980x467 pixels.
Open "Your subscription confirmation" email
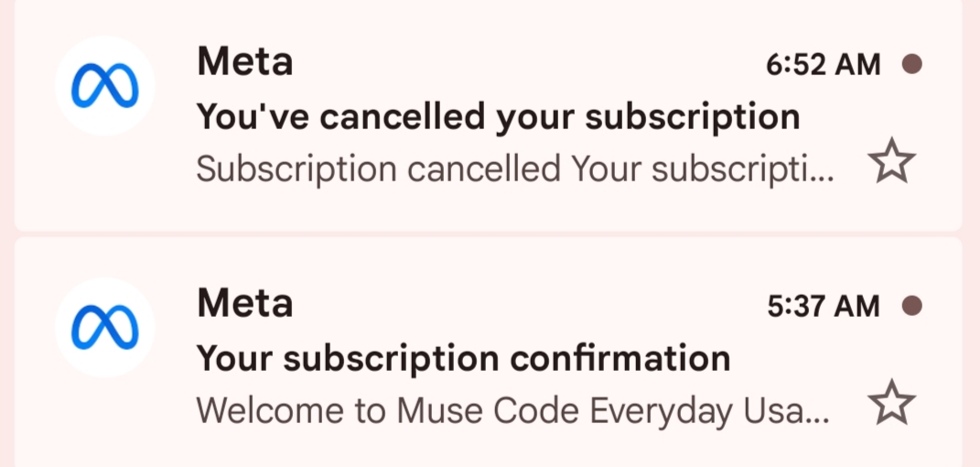coord(488,353)
